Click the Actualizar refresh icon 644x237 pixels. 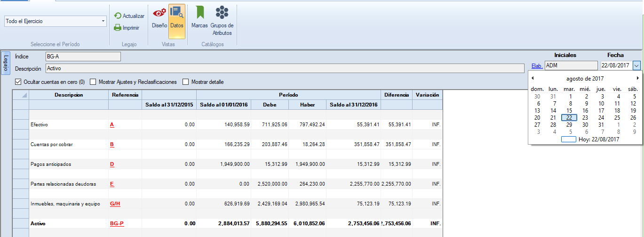click(118, 16)
